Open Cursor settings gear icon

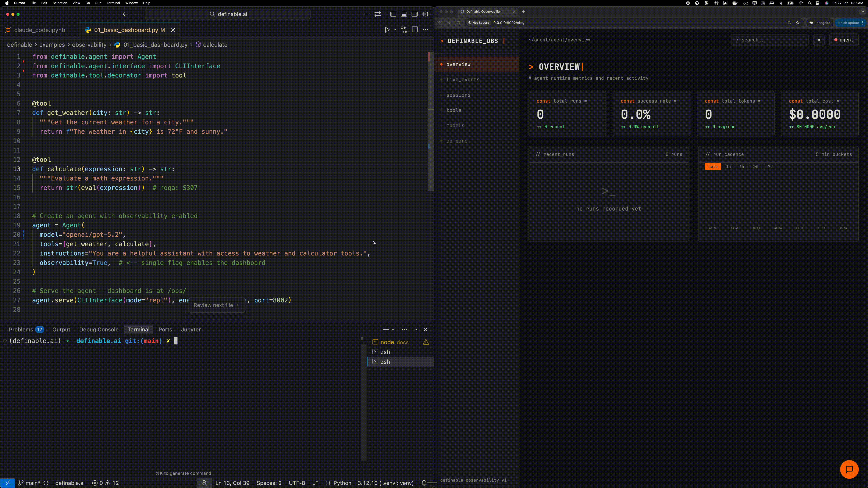coord(425,14)
